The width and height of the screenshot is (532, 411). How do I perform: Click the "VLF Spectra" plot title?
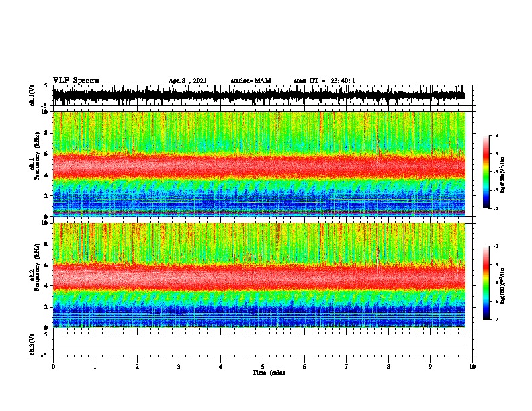(76, 81)
